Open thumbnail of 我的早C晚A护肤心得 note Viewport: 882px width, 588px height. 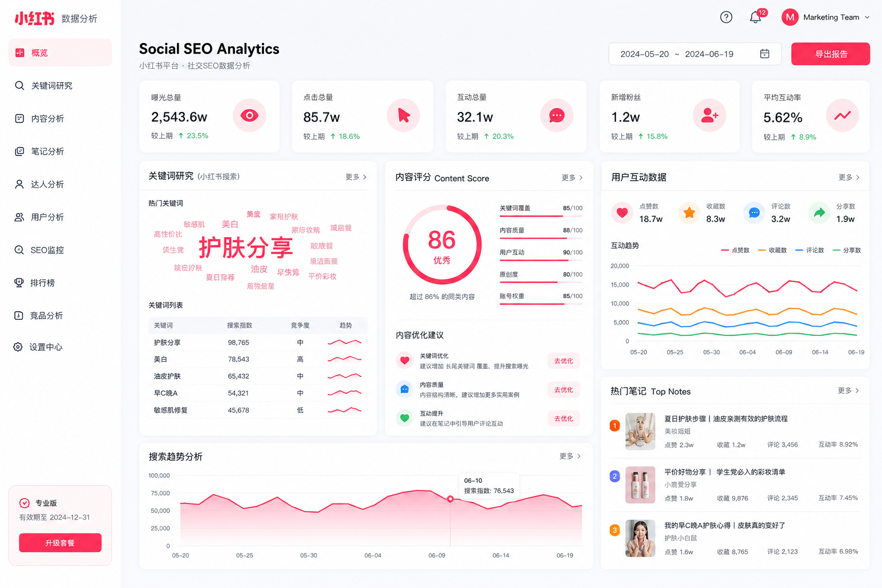click(640, 538)
